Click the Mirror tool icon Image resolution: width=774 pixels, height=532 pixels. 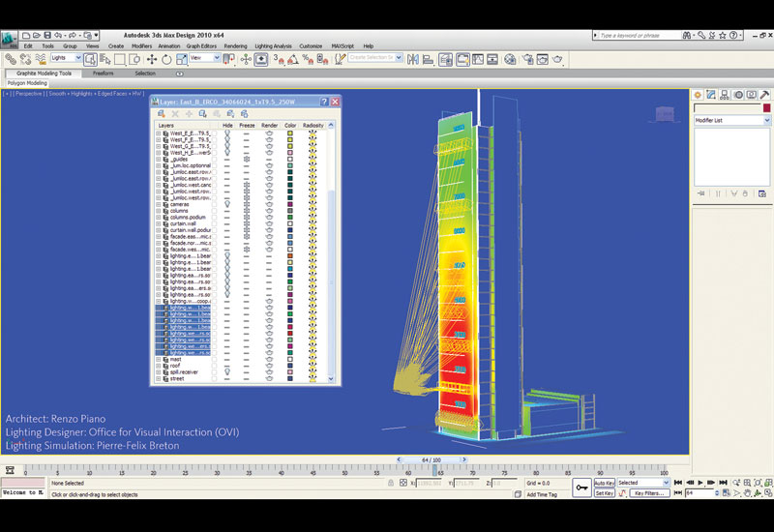(413, 60)
